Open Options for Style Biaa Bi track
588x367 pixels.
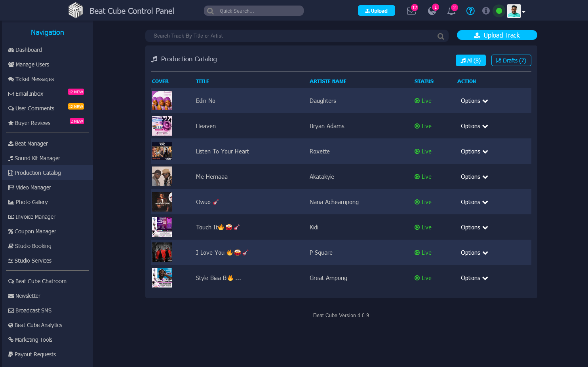[474, 278]
